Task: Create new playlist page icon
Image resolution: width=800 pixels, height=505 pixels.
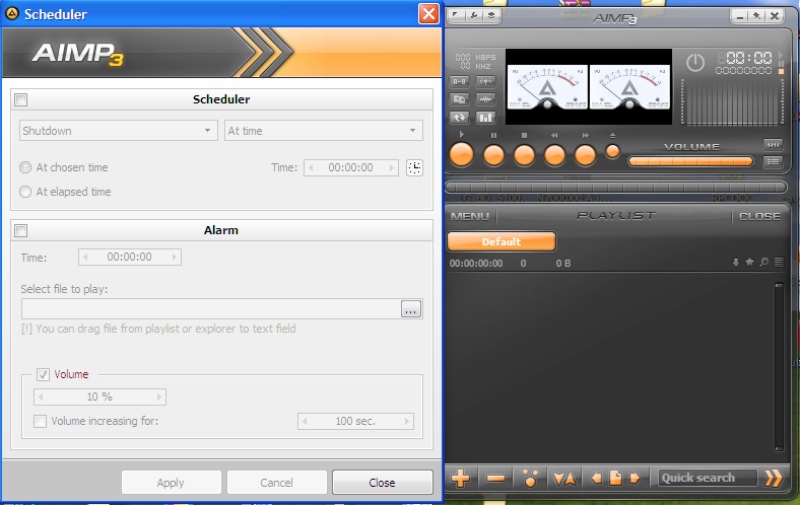Action: click(x=616, y=478)
